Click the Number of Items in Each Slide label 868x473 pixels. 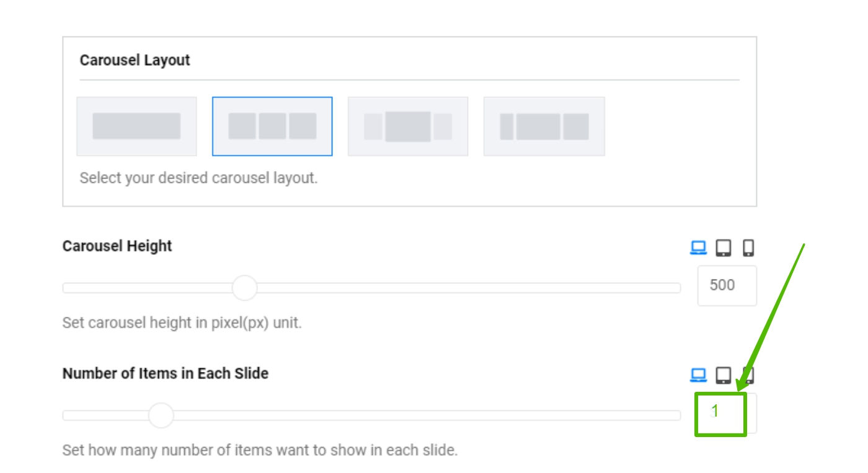click(x=166, y=374)
